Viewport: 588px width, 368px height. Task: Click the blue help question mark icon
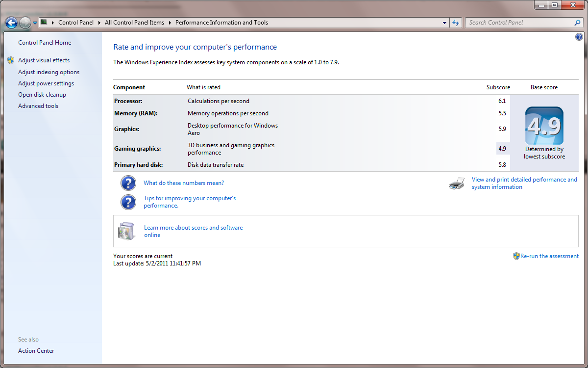[579, 37]
